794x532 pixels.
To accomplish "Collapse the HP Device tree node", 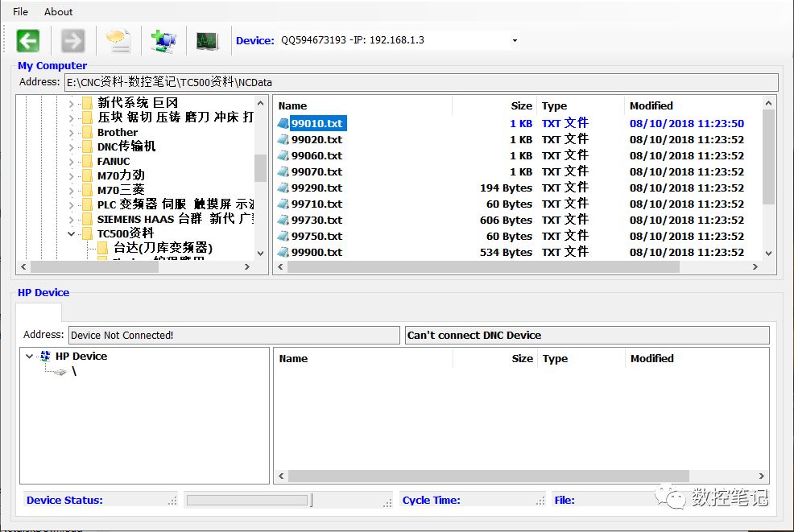I will tap(29, 357).
